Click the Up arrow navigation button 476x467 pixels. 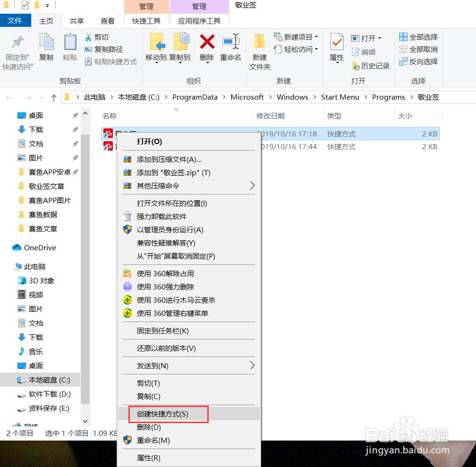[x=54, y=97]
